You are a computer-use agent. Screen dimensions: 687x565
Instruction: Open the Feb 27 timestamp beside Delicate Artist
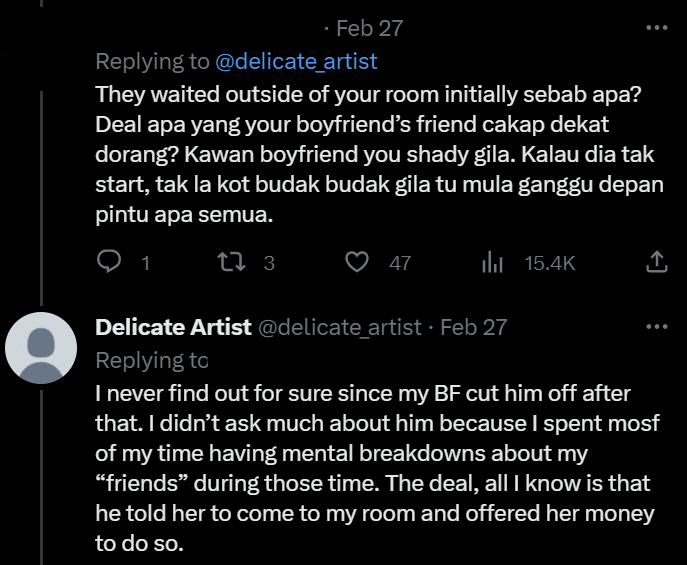point(474,328)
